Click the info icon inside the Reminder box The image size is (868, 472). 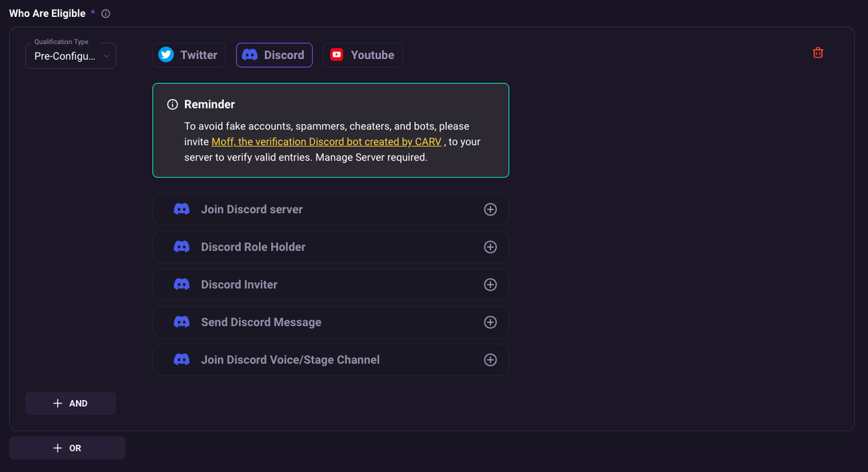[172, 104]
